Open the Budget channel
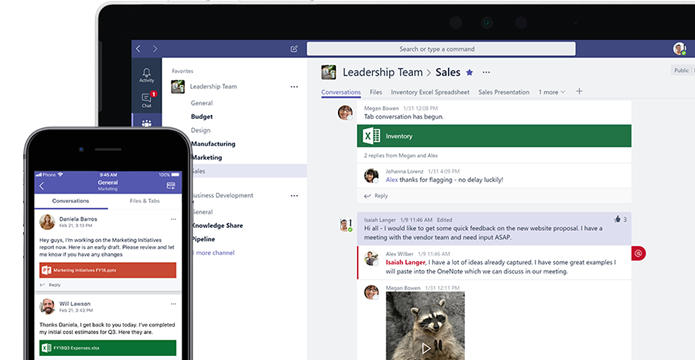 [x=202, y=117]
